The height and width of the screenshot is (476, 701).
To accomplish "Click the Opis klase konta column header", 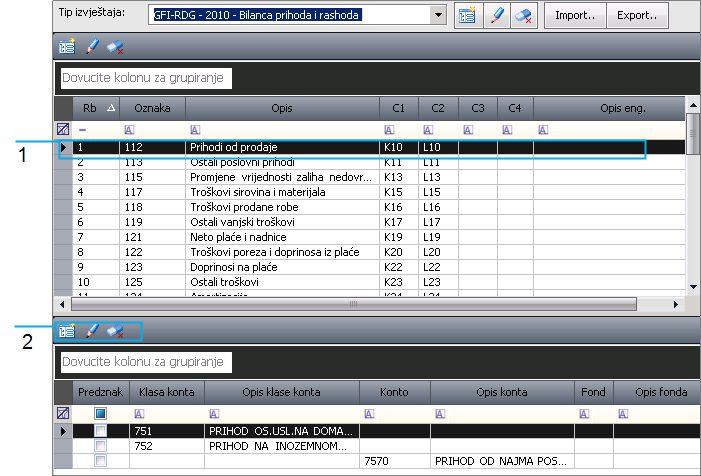I will tap(282, 392).
